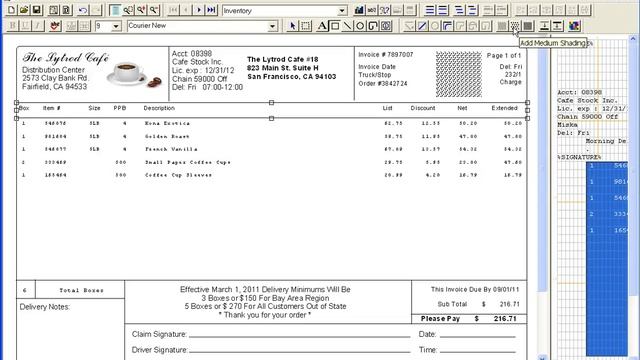Click the blue diagonal line style icon
This screenshot has width=640, height=360.
[422, 26]
